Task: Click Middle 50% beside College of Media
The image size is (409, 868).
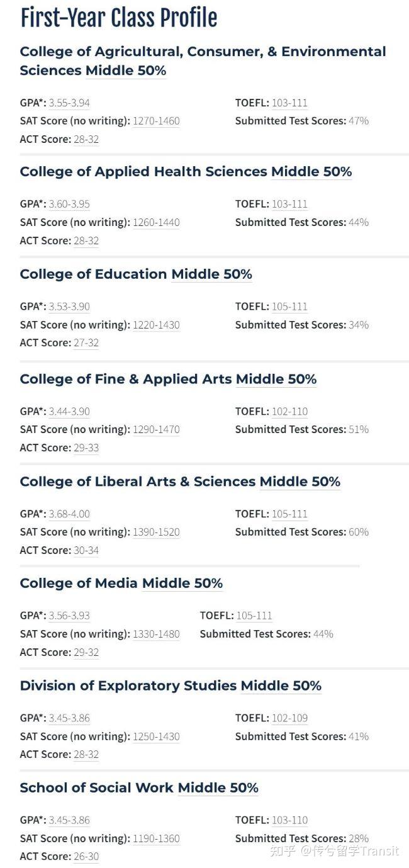Action: tap(182, 583)
